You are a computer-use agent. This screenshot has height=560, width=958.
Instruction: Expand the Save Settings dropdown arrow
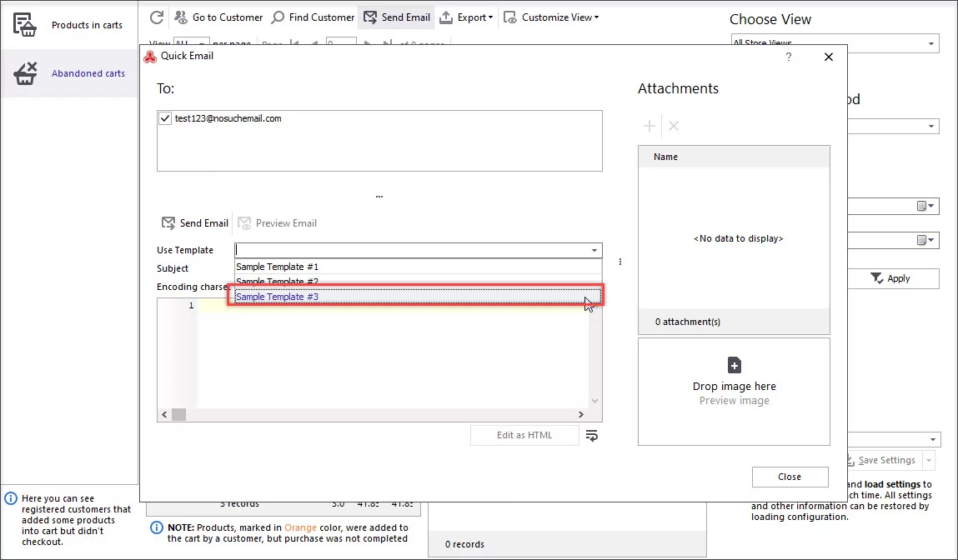click(x=930, y=461)
